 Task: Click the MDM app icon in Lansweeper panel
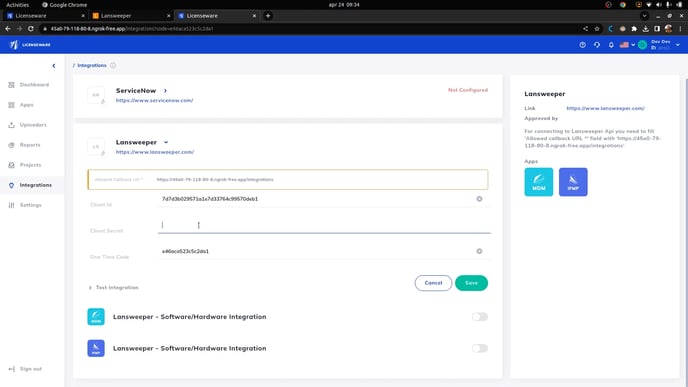[x=538, y=182]
